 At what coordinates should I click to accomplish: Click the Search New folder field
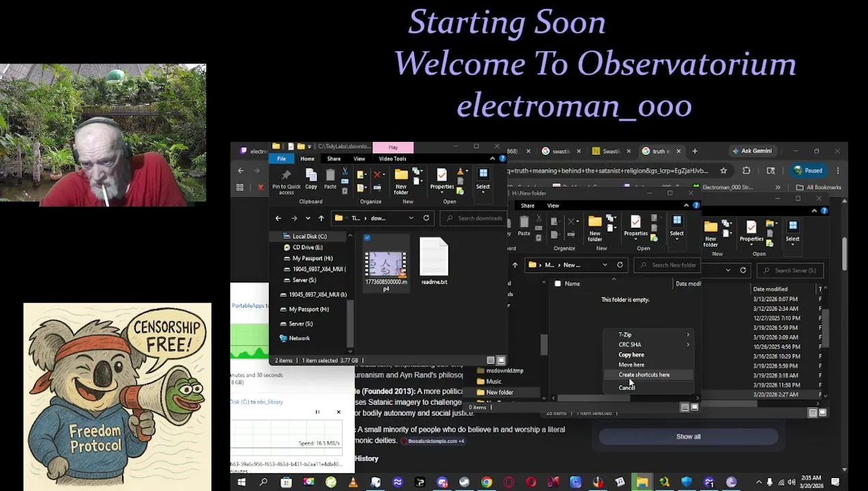[x=666, y=265]
